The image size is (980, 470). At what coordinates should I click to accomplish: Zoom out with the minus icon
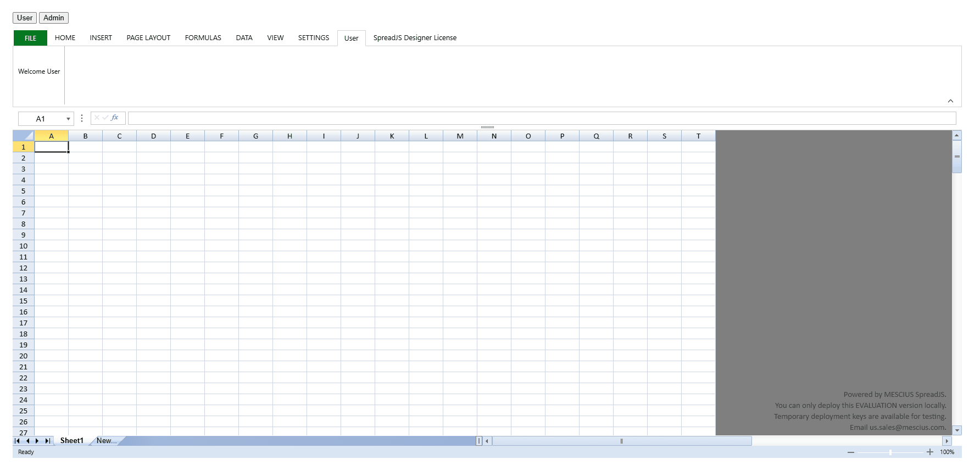[851, 452]
